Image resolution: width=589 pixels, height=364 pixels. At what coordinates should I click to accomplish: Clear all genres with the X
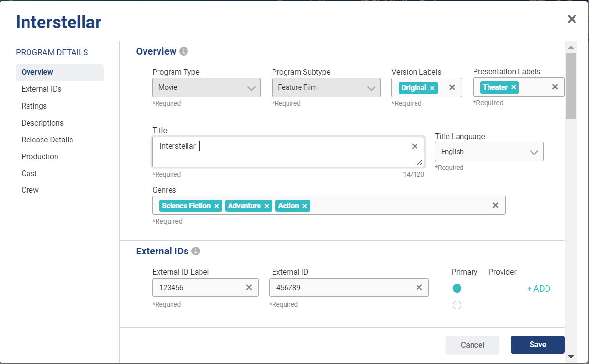point(495,205)
